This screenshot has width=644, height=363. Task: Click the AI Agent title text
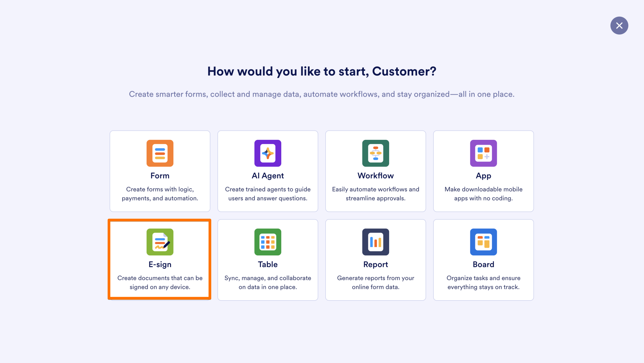pyautogui.click(x=268, y=176)
